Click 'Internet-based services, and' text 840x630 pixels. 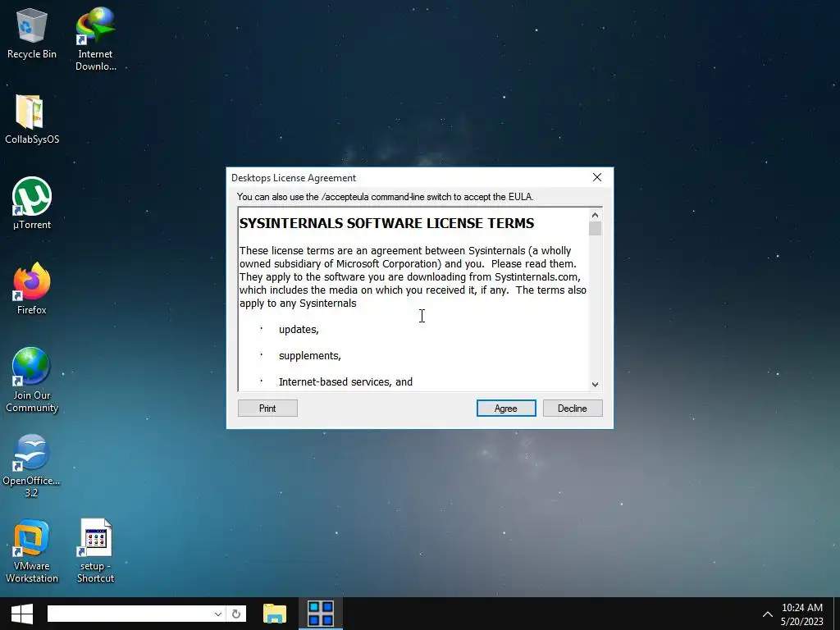(345, 382)
